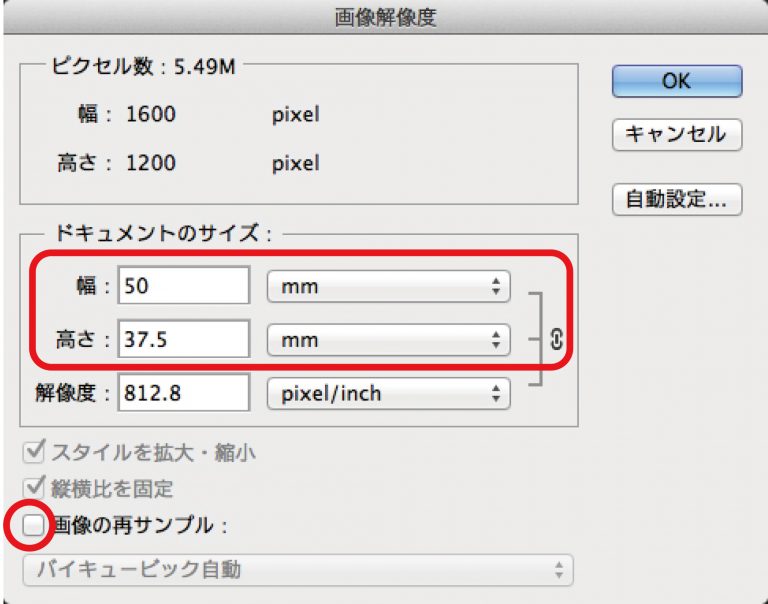The height and width of the screenshot is (604, 768).
Task: Click the 解像度 field showing 812.8
Action: click(x=184, y=393)
